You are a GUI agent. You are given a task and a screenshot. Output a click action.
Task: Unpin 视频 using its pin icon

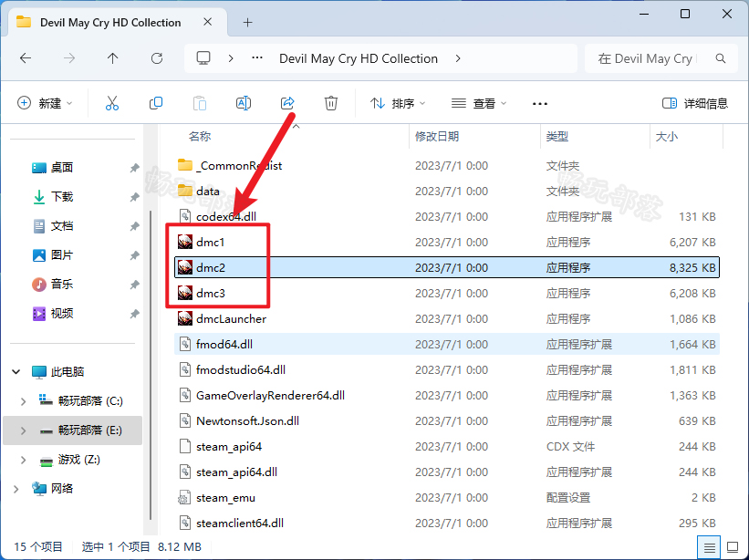click(134, 314)
